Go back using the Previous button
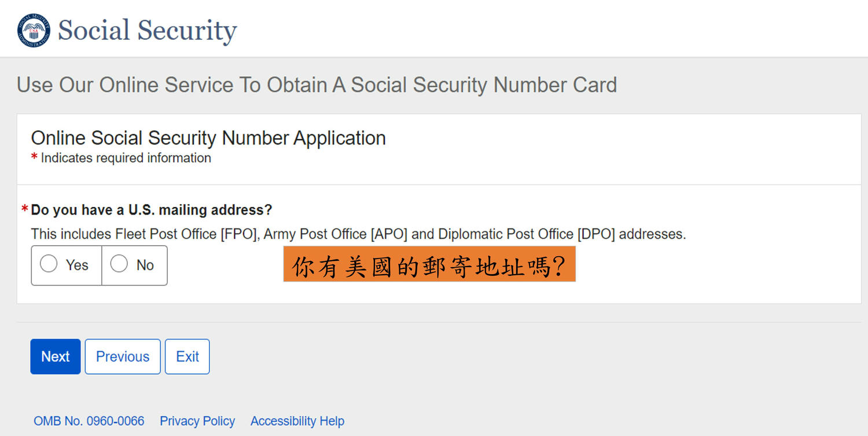 (123, 356)
